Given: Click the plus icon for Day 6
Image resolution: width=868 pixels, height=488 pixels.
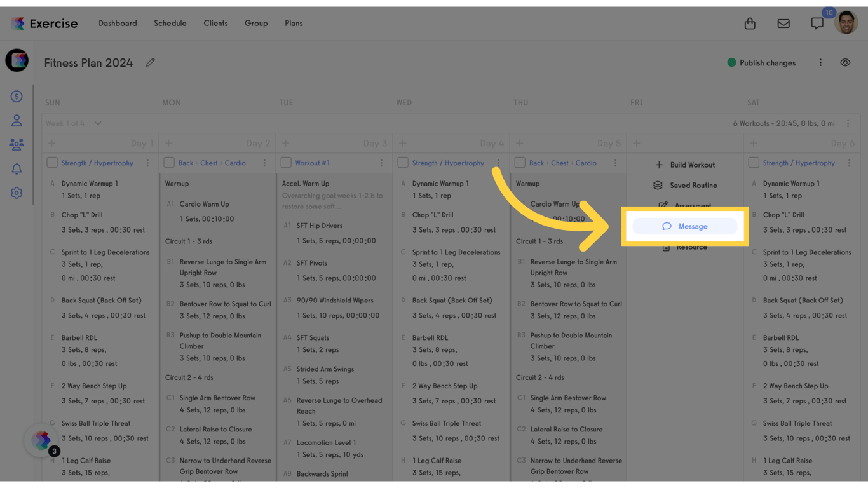Looking at the screenshot, I should point(754,143).
